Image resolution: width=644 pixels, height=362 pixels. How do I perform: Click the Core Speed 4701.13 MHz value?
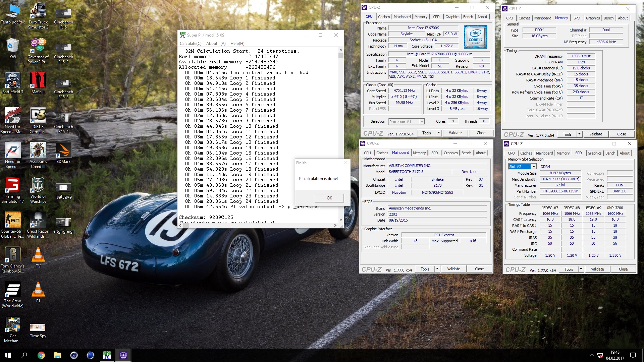(404, 91)
